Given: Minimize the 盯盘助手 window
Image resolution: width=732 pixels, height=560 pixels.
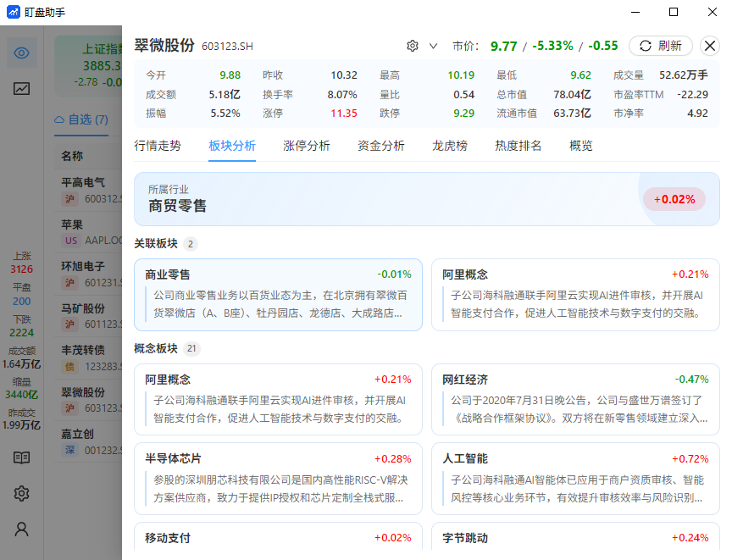Looking at the screenshot, I should point(635,12).
